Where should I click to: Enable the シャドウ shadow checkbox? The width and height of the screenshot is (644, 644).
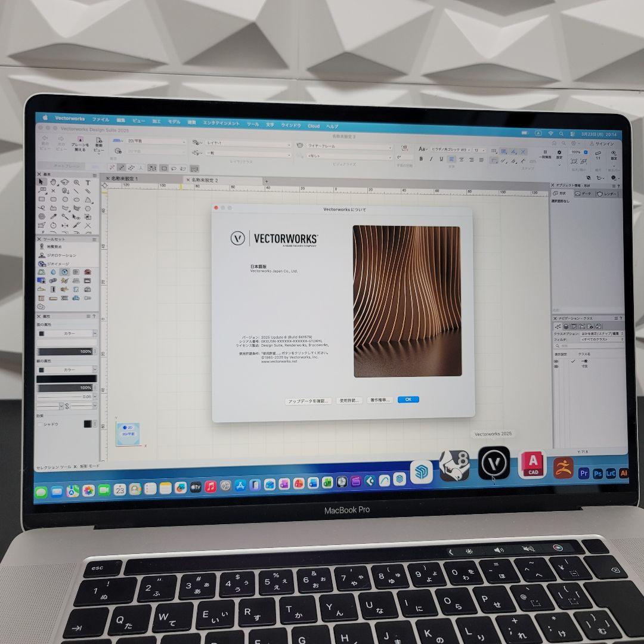[41, 425]
